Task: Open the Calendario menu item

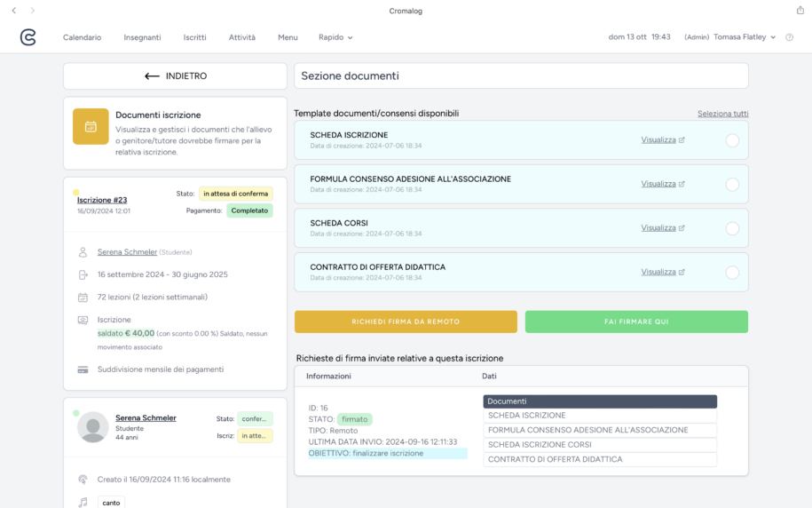Action: coord(82,37)
